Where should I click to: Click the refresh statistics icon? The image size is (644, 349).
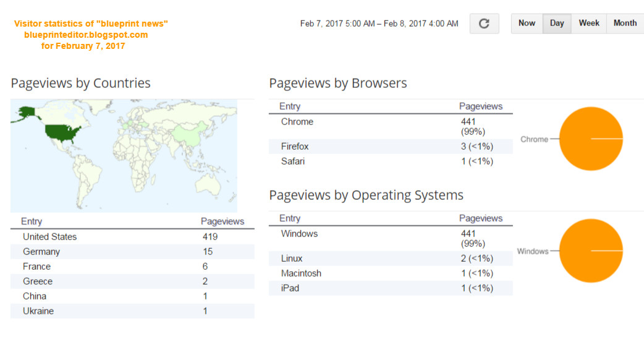point(484,24)
